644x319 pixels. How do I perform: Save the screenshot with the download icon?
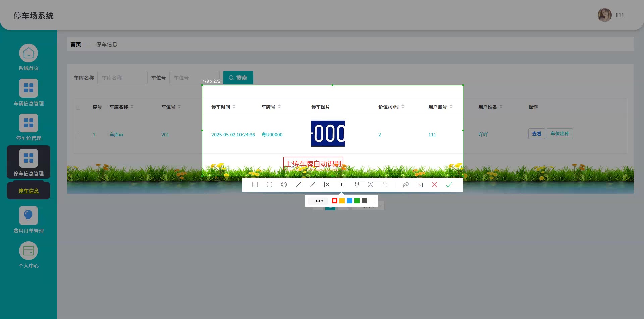420,185
